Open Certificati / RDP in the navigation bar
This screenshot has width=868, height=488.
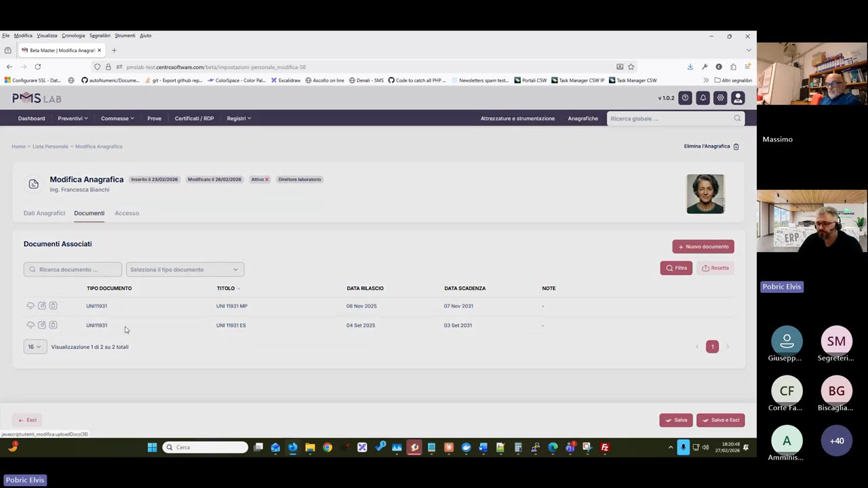click(x=194, y=119)
